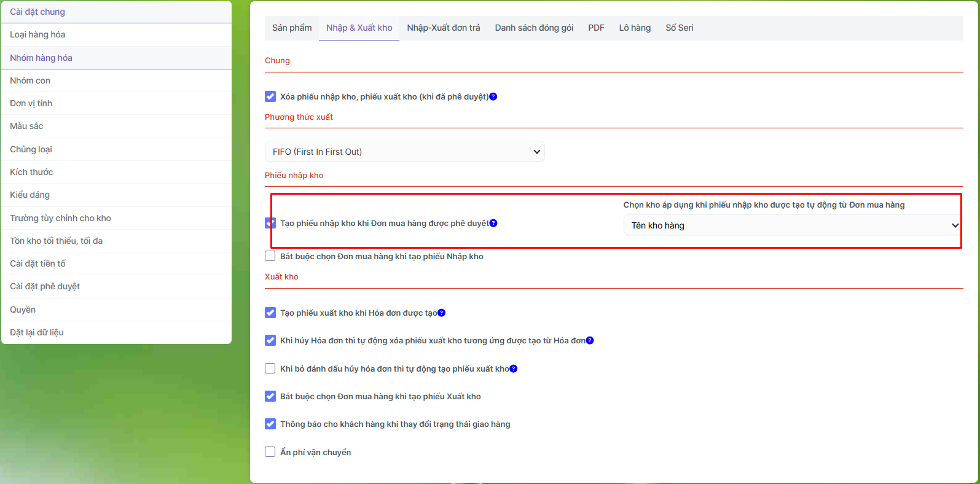Open "Cài đặt phê duyệt" sidebar item
Viewport: 980px width, 484px height.
[x=45, y=286]
